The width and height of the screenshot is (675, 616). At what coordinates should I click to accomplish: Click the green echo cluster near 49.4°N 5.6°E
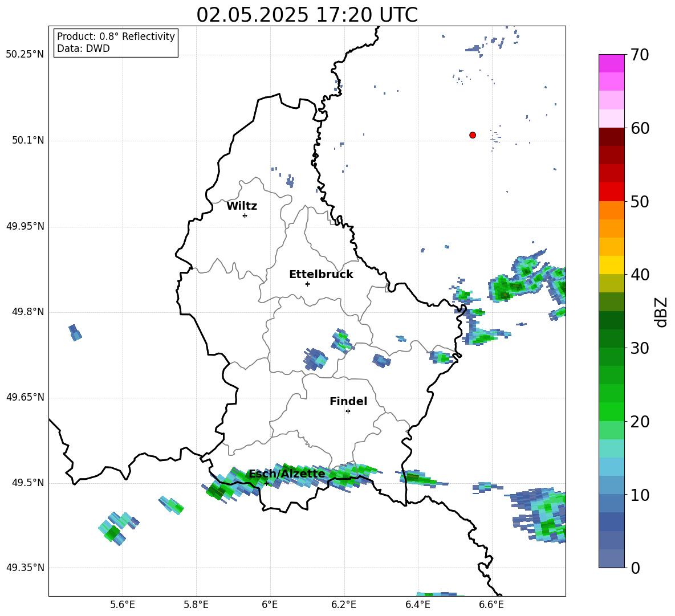coord(118,528)
